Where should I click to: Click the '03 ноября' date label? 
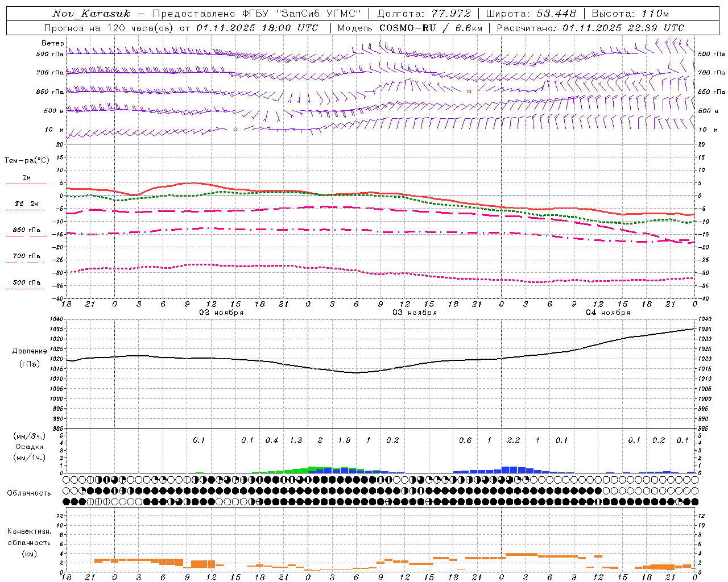(x=415, y=313)
